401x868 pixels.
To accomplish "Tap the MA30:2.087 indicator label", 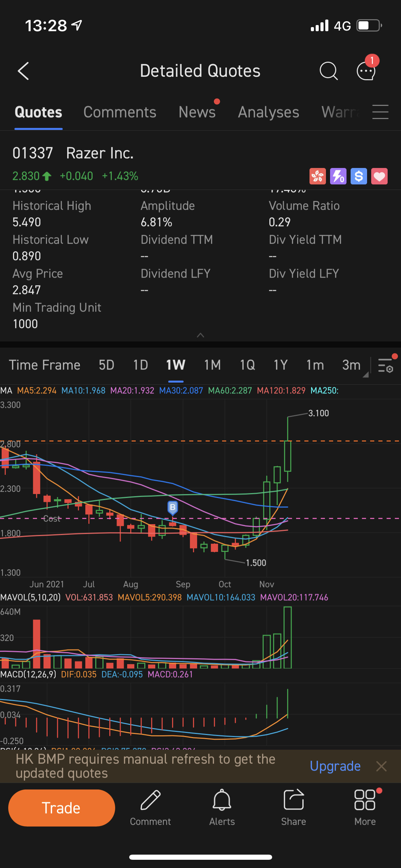I will coord(181,390).
